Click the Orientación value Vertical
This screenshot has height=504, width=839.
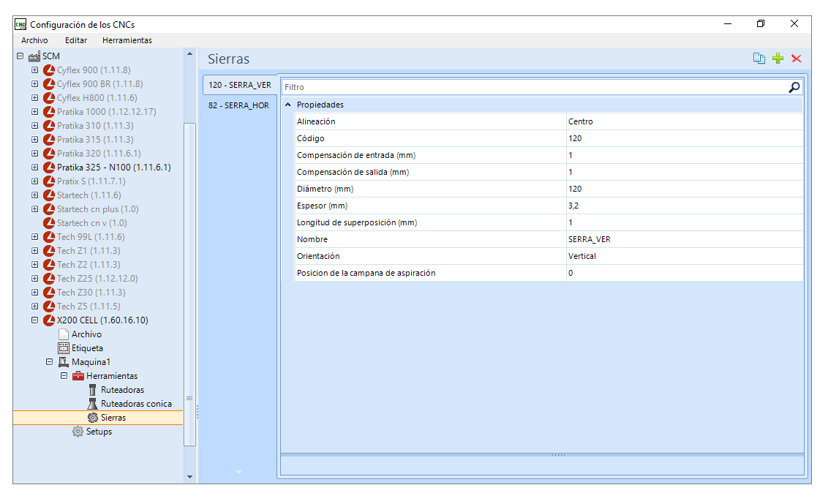685,256
